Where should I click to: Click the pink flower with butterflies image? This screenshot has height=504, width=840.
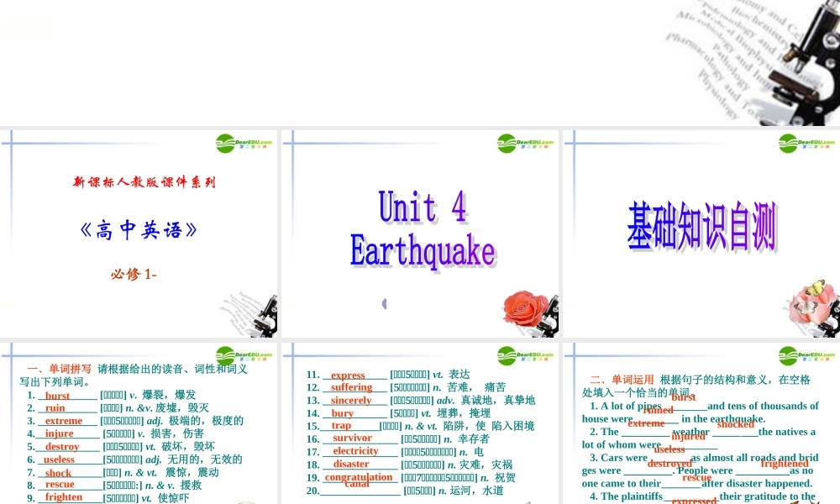click(813, 302)
